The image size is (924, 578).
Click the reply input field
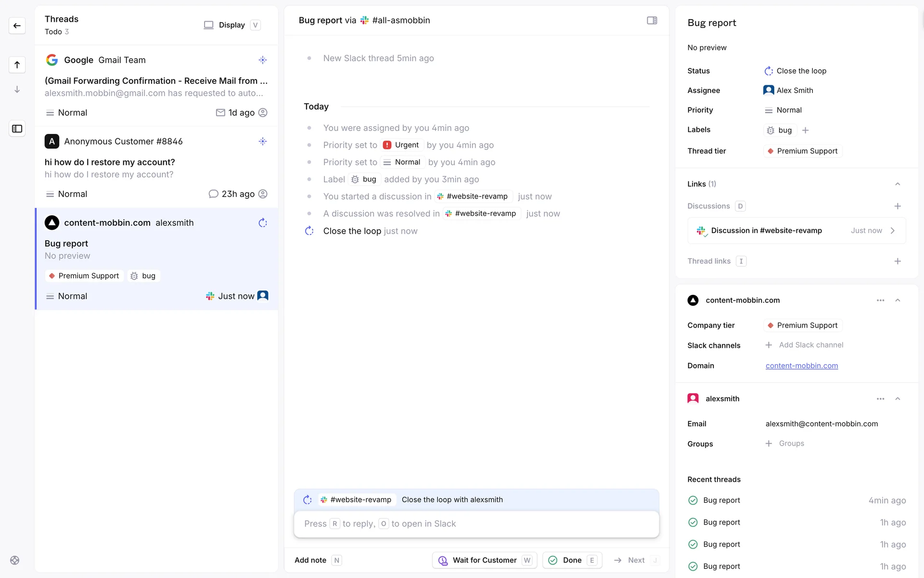tap(476, 524)
